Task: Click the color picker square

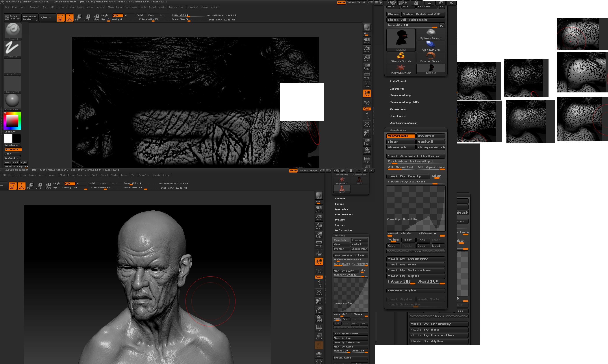Action: tap(12, 121)
